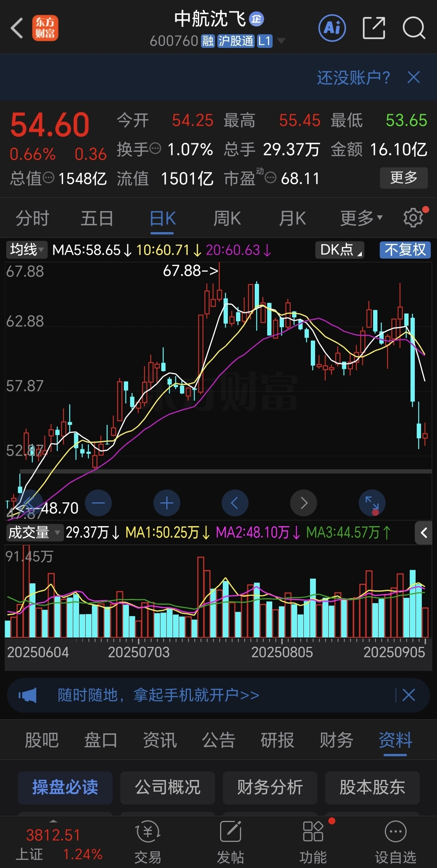Expand chart to fullscreen icon
This screenshot has height=868, width=437.
[372, 503]
